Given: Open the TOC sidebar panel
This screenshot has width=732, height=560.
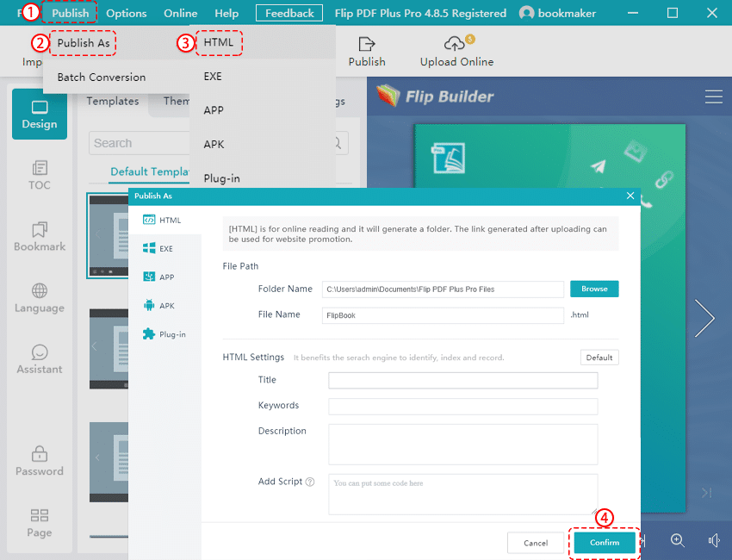Looking at the screenshot, I should click(40, 175).
